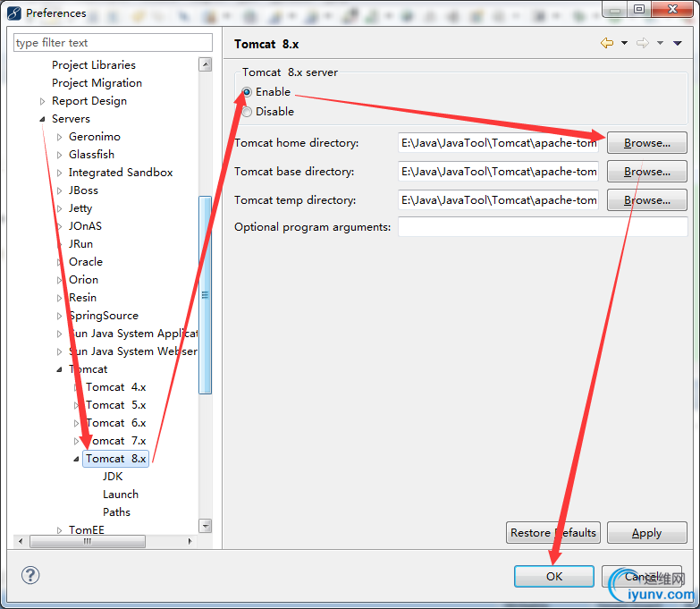Close the Preferences window
The width and height of the screenshot is (700, 609).
(x=672, y=9)
